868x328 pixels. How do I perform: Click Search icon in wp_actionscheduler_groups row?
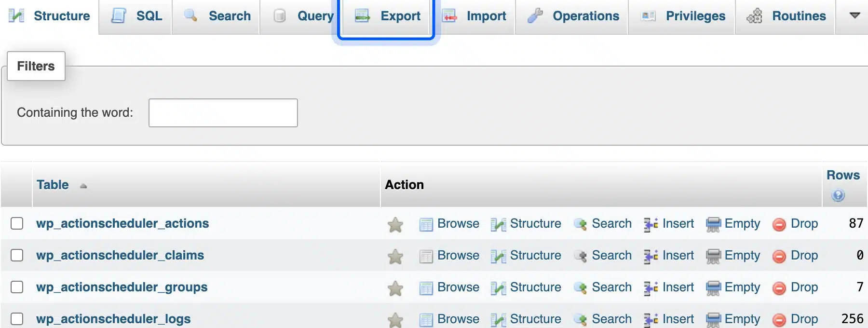(x=581, y=288)
